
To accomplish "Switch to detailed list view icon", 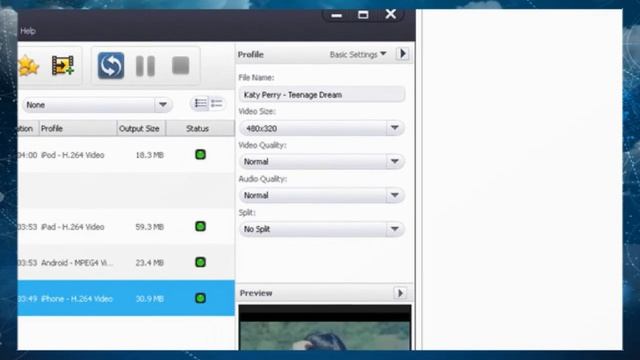I will 200,104.
